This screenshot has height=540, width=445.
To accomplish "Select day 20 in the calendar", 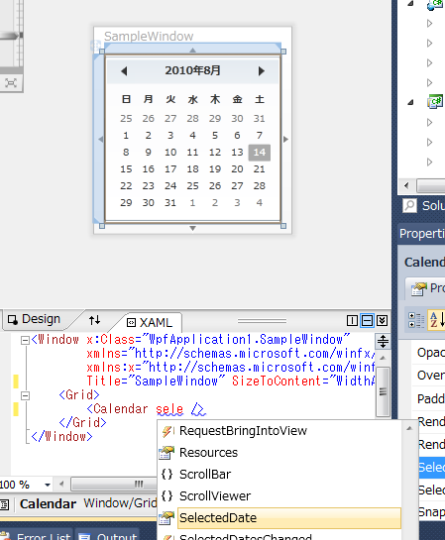I will tap(237, 169).
